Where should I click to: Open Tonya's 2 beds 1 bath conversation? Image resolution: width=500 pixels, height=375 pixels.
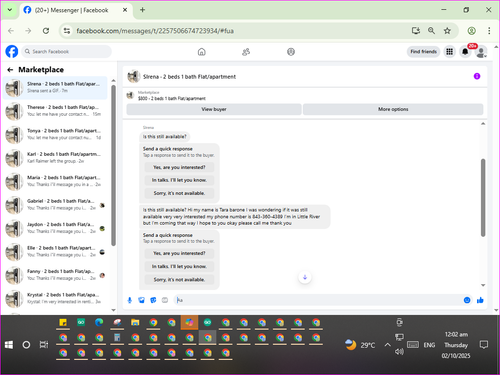(x=55, y=134)
